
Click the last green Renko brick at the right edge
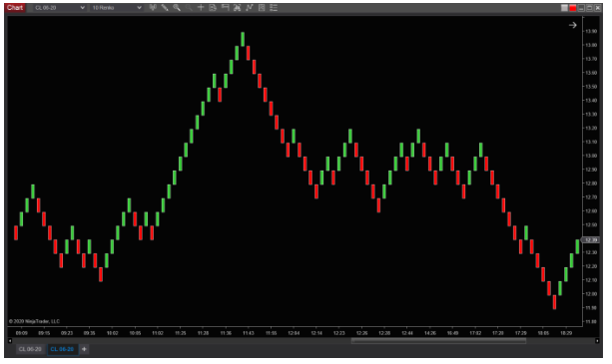[577, 247]
